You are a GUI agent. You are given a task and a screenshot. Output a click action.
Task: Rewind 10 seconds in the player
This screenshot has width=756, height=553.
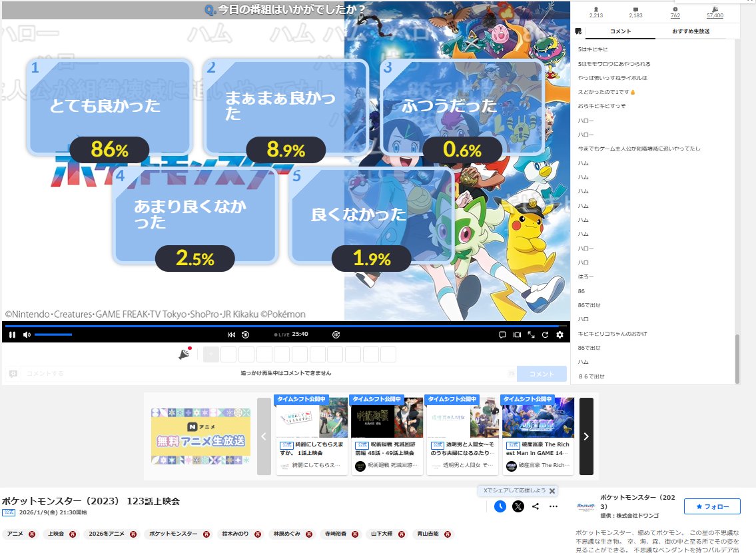245,334
